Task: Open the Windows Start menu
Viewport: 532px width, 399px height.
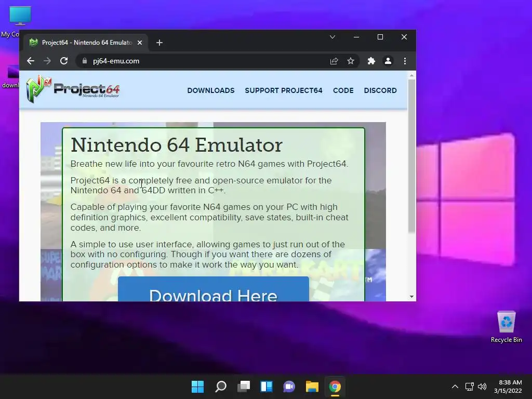Action: [198, 387]
